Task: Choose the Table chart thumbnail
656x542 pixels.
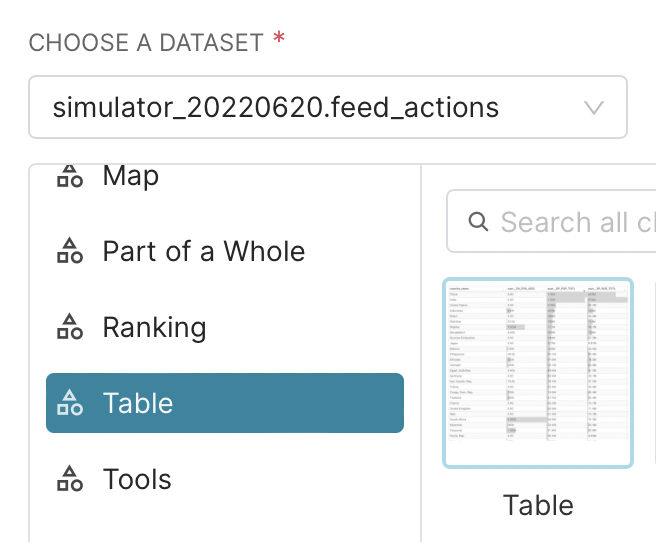Action: pyautogui.click(x=538, y=373)
